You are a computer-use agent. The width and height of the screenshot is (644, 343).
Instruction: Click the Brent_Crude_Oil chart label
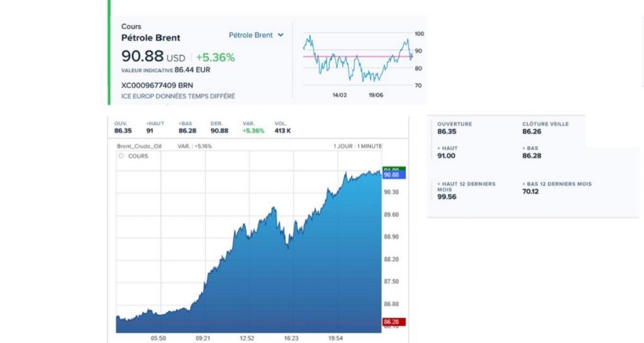[139, 146]
